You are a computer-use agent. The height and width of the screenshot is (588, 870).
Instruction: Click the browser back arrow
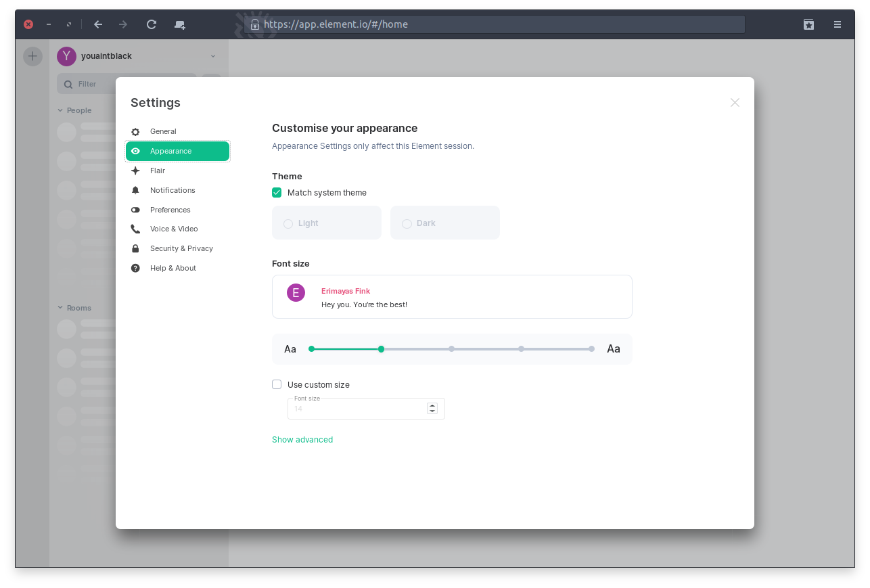(x=98, y=24)
